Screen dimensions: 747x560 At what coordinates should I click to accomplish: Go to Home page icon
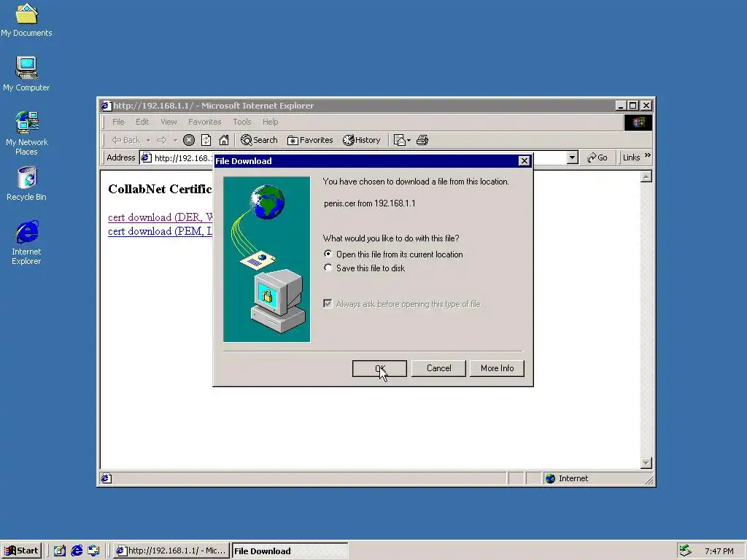coord(223,140)
